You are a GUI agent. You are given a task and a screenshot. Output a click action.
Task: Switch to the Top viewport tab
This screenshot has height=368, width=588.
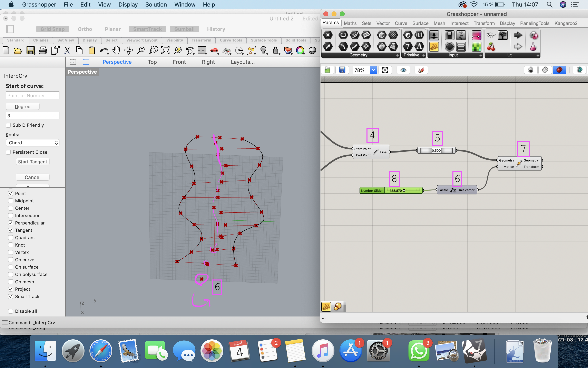click(152, 62)
